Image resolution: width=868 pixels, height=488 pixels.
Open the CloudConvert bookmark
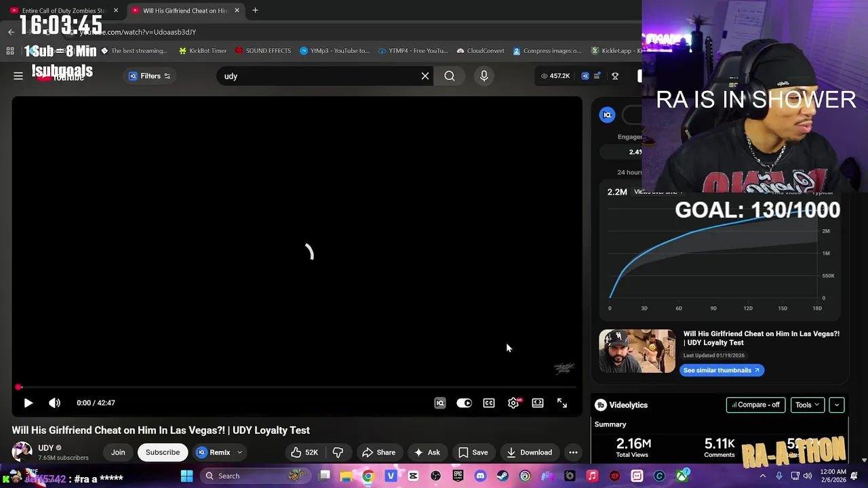click(480, 51)
